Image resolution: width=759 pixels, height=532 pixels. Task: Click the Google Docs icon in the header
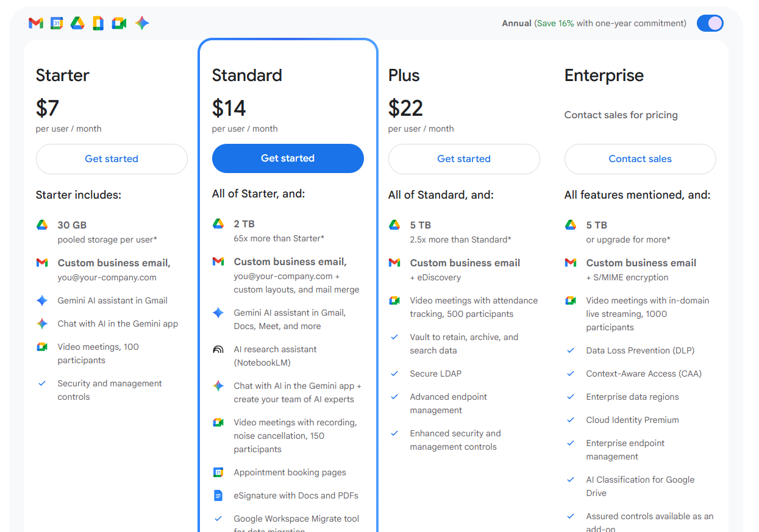[98, 23]
